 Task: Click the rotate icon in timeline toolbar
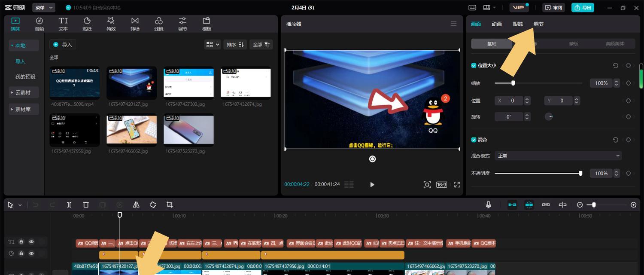(x=153, y=205)
